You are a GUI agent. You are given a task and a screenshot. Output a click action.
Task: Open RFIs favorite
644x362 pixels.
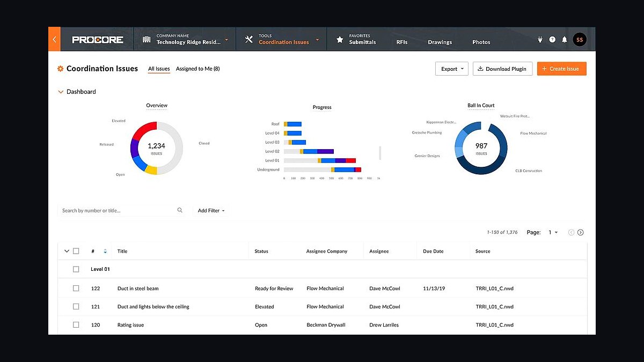(x=402, y=42)
